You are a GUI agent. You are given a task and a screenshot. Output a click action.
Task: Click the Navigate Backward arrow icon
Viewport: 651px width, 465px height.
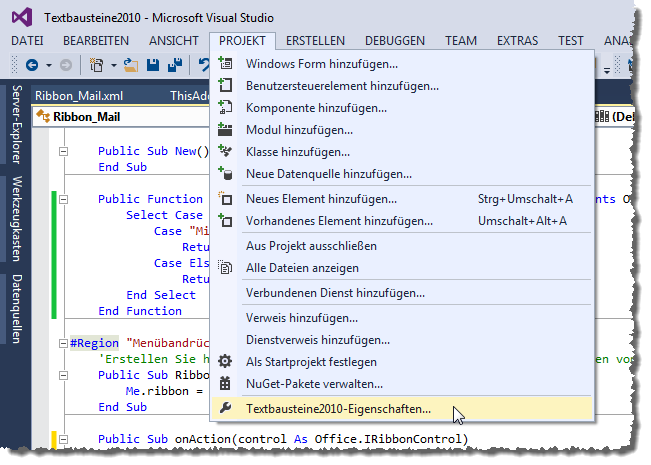click(x=31, y=65)
